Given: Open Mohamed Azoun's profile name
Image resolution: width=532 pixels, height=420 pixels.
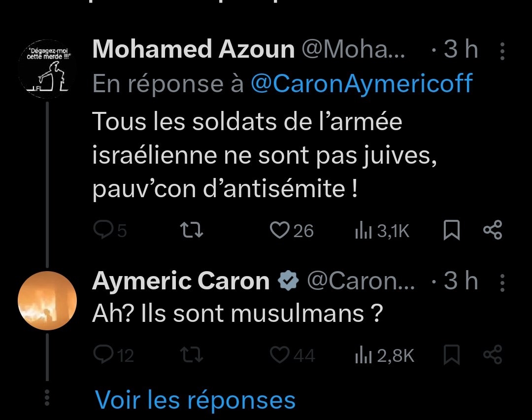Looking at the screenshot, I should 193,50.
